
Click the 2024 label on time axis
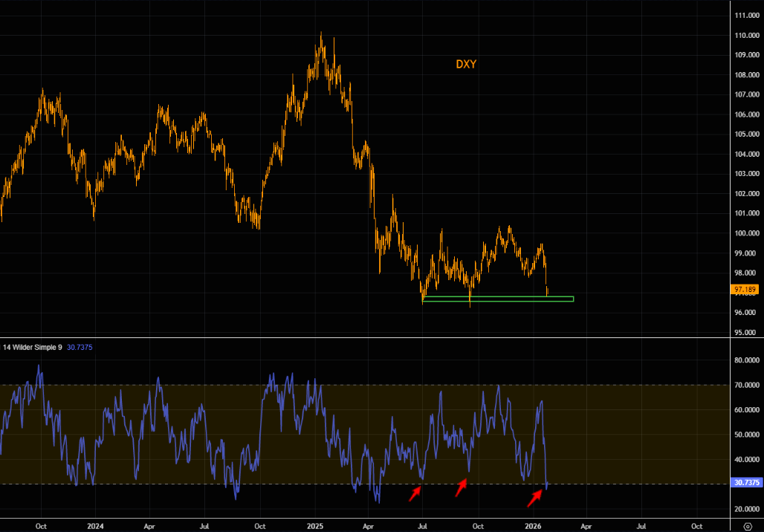(x=95, y=525)
